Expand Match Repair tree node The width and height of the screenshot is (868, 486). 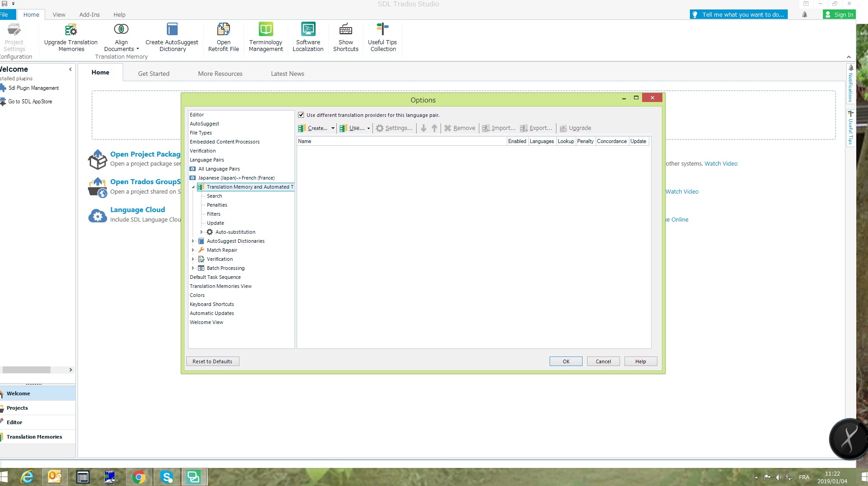click(193, 250)
